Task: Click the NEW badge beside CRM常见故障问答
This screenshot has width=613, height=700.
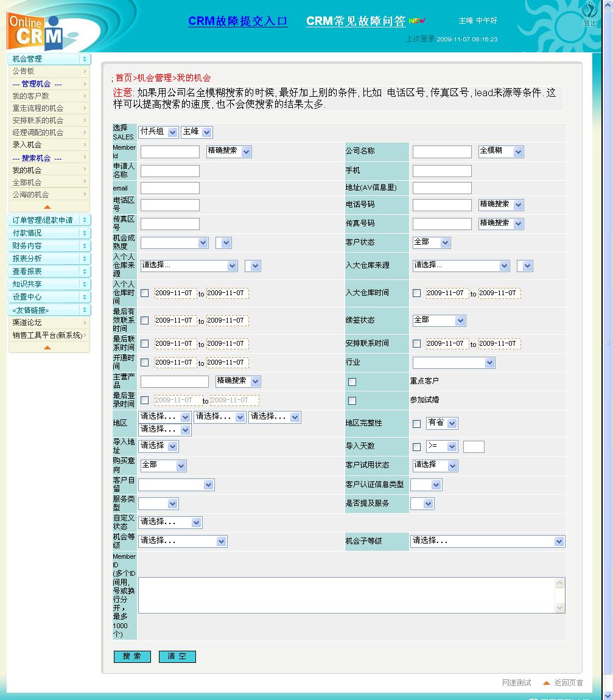Action: [x=417, y=21]
